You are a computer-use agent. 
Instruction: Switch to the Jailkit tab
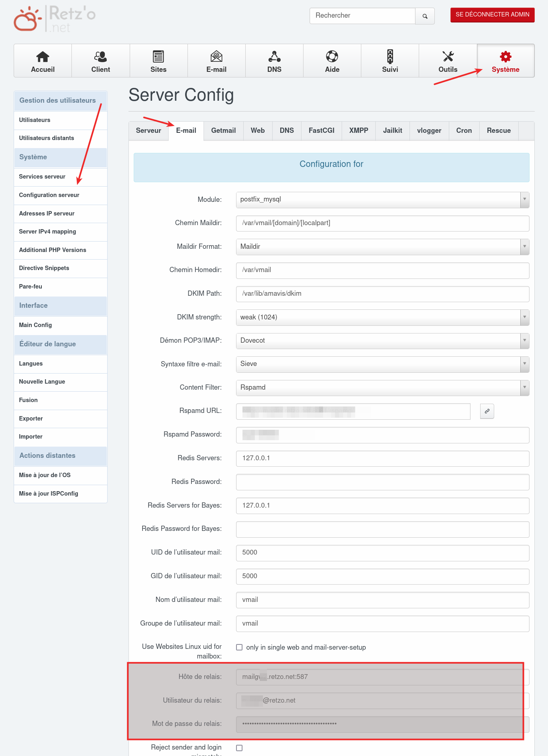pyautogui.click(x=393, y=131)
